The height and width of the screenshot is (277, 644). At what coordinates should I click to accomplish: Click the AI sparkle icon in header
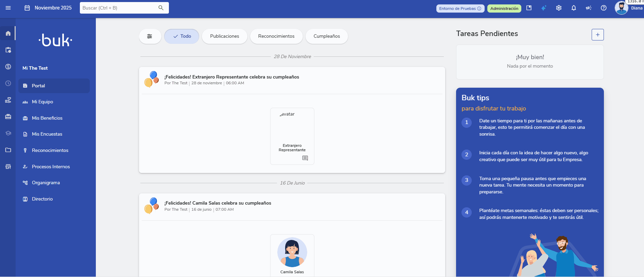pos(544,8)
